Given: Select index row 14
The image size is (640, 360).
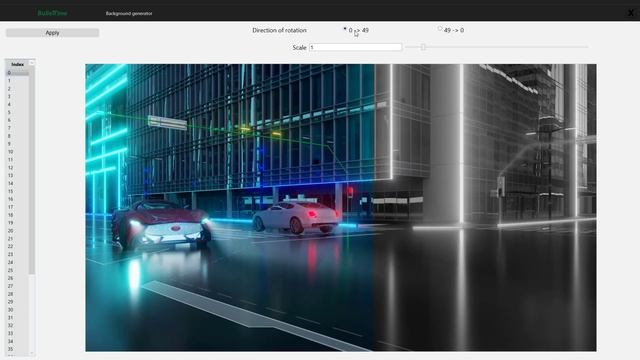Looking at the screenshot, I should tap(17, 183).
